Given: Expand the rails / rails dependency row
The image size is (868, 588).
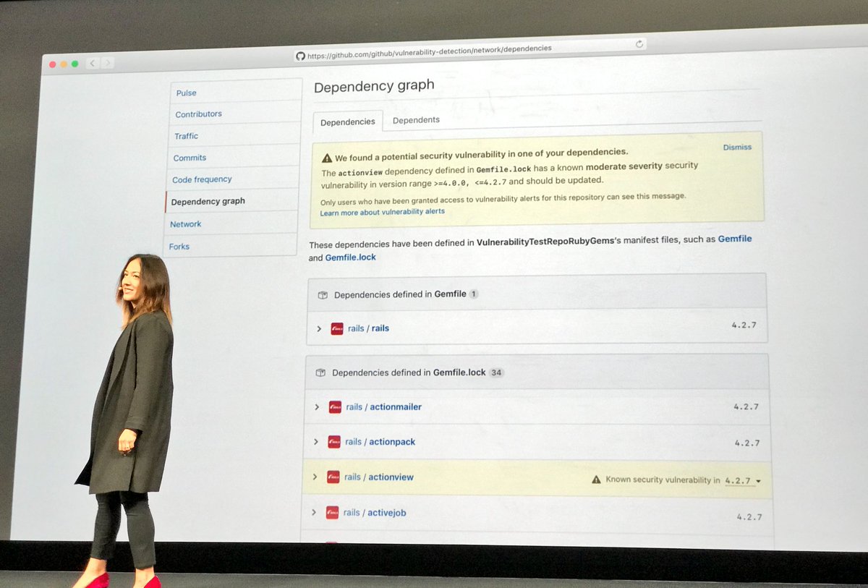Looking at the screenshot, I should click(319, 328).
